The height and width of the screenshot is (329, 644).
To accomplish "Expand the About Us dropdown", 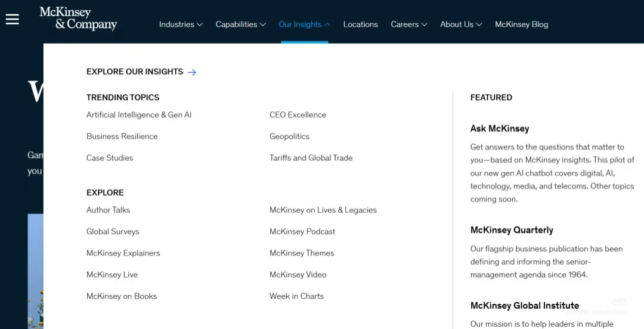I will point(461,24).
